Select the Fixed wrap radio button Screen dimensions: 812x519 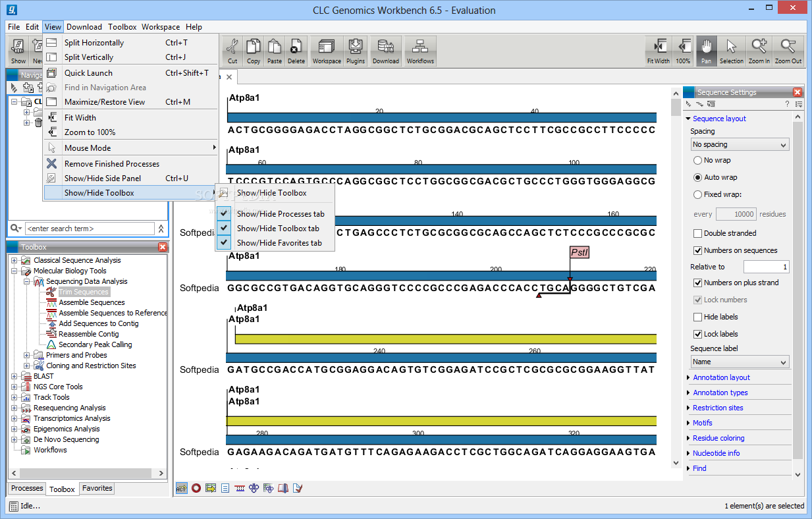click(697, 194)
